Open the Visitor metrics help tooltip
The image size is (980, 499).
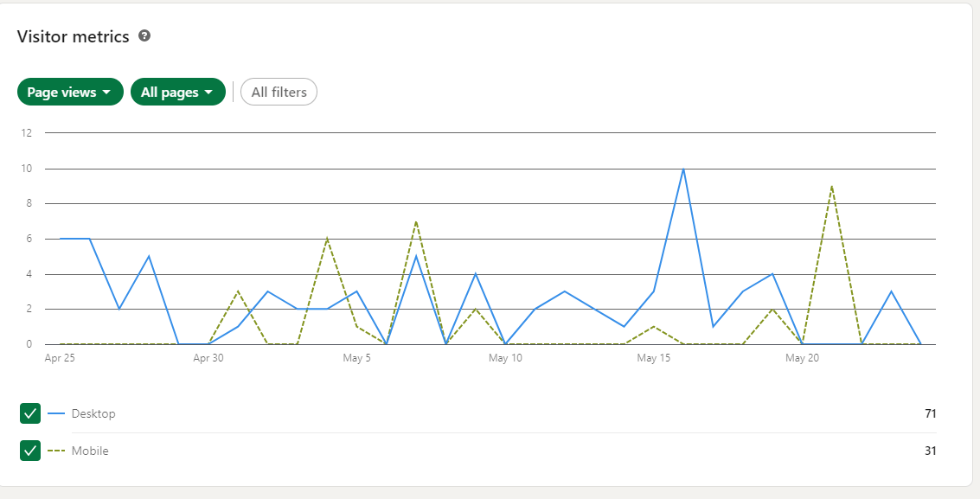pyautogui.click(x=144, y=36)
